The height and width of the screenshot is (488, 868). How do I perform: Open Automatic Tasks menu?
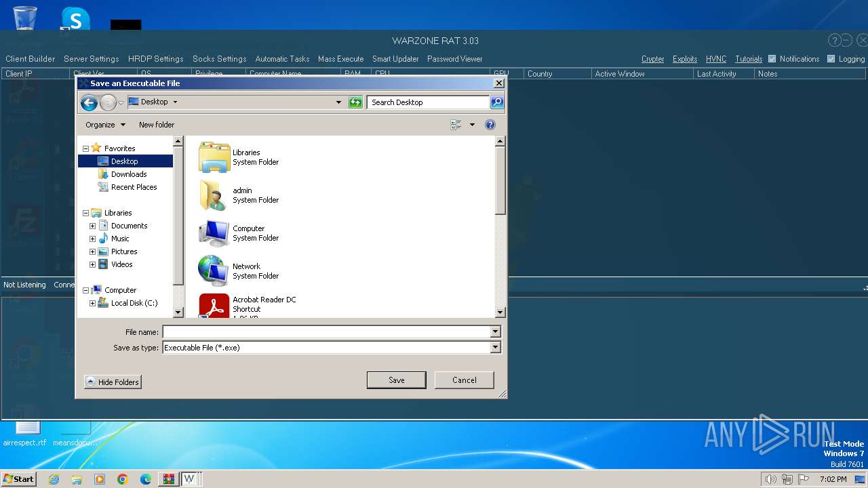[x=282, y=59]
